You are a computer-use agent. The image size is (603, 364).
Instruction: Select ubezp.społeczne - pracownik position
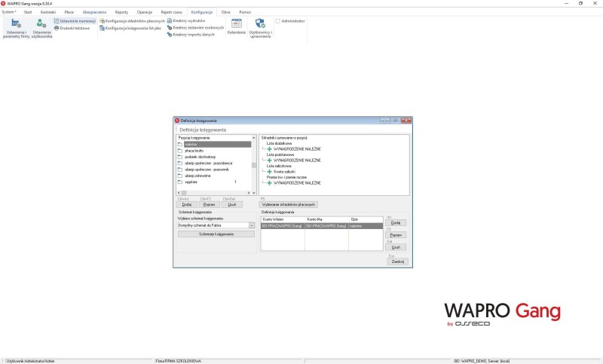pyautogui.click(x=207, y=170)
